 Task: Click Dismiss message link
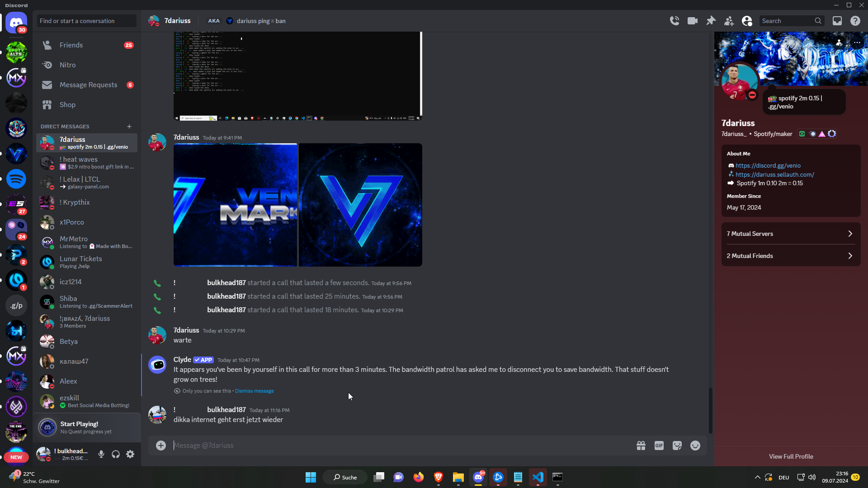[254, 391]
